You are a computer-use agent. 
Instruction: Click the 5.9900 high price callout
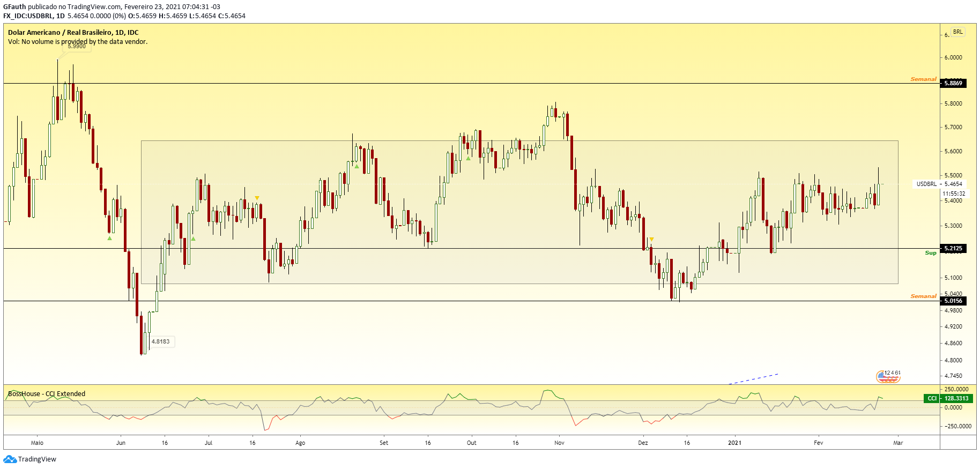(x=77, y=47)
